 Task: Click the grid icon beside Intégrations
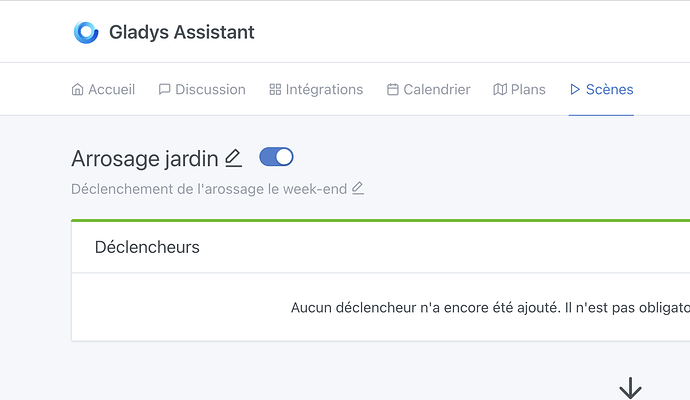(275, 90)
